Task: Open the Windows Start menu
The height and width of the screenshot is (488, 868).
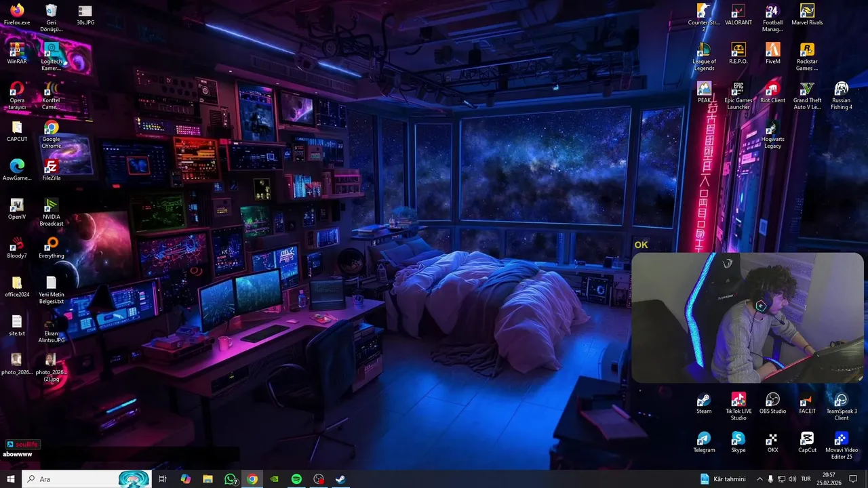Action: tap(11, 479)
